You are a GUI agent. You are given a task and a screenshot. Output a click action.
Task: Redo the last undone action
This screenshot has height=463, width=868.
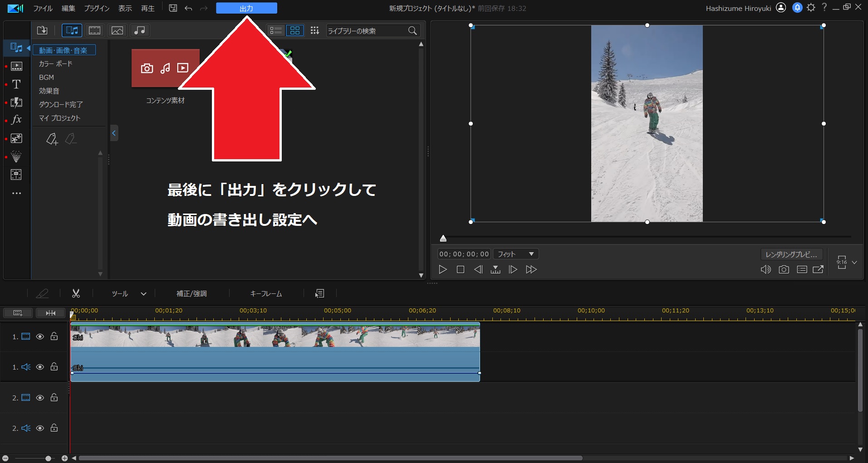204,8
